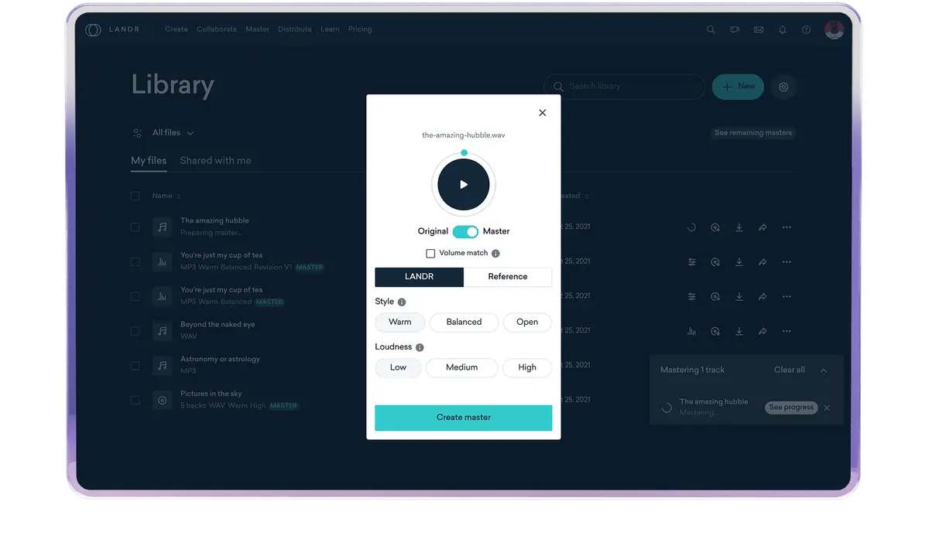Enable the Volume match checkbox
This screenshot has width=929, height=560.
[430, 254]
